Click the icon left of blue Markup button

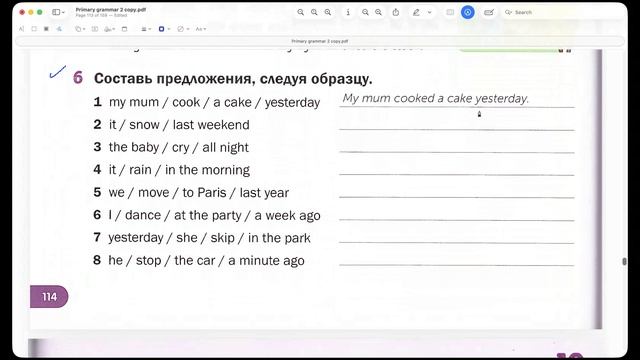pos(450,12)
